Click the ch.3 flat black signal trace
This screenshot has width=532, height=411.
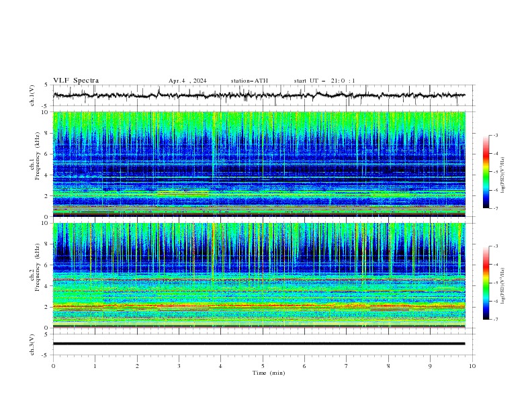tap(259, 344)
